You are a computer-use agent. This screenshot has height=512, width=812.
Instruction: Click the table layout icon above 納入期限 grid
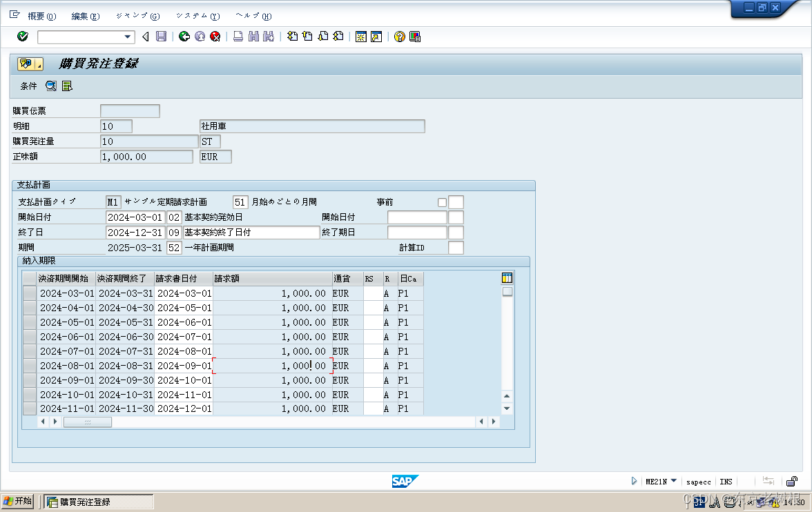tap(507, 277)
